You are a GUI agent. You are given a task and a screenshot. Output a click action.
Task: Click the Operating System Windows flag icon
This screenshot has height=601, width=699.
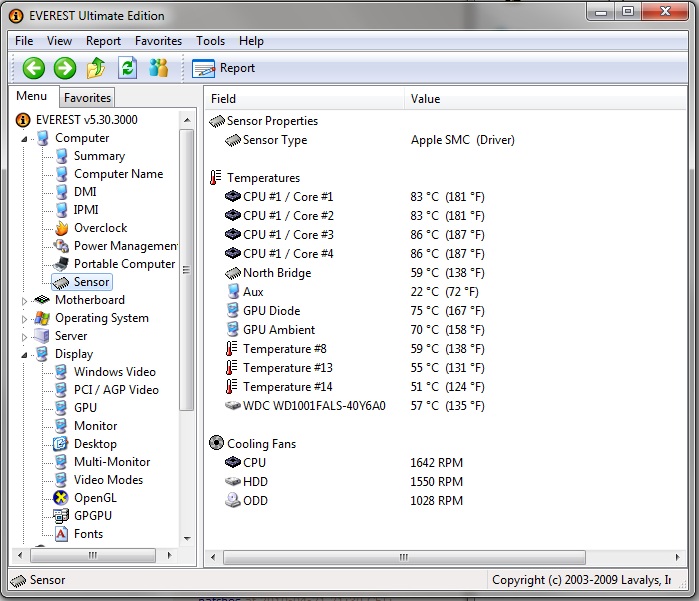(42, 318)
